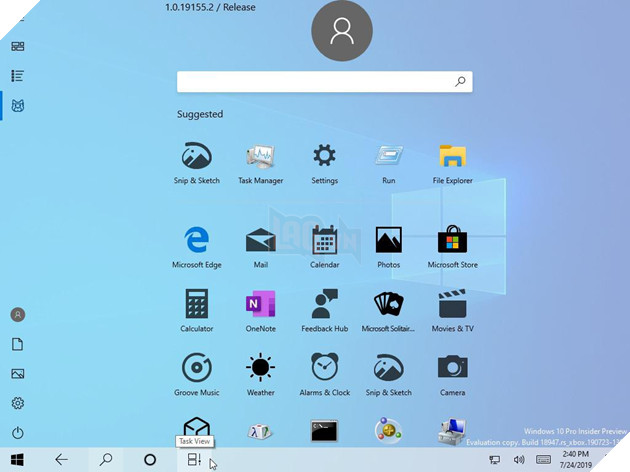
Task: Open the Mail app
Action: (260, 247)
